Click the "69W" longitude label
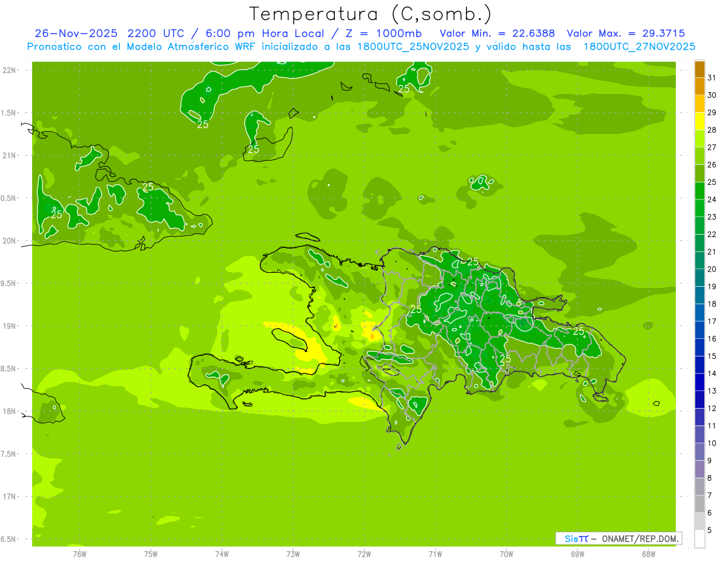 tap(578, 554)
